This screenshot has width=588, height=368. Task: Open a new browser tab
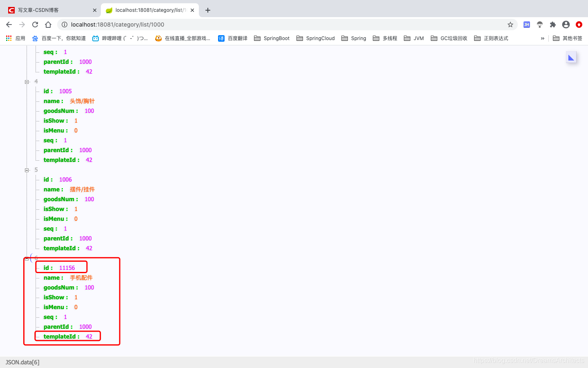[x=208, y=10]
